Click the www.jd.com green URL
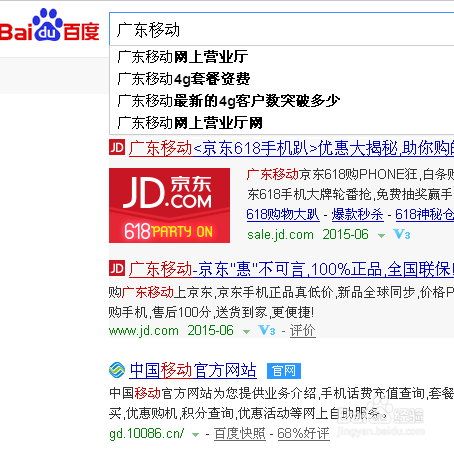 point(144,331)
